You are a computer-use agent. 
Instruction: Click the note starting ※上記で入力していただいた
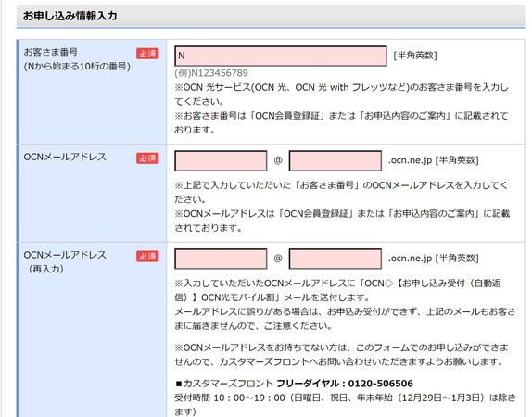pyautogui.click(x=341, y=192)
